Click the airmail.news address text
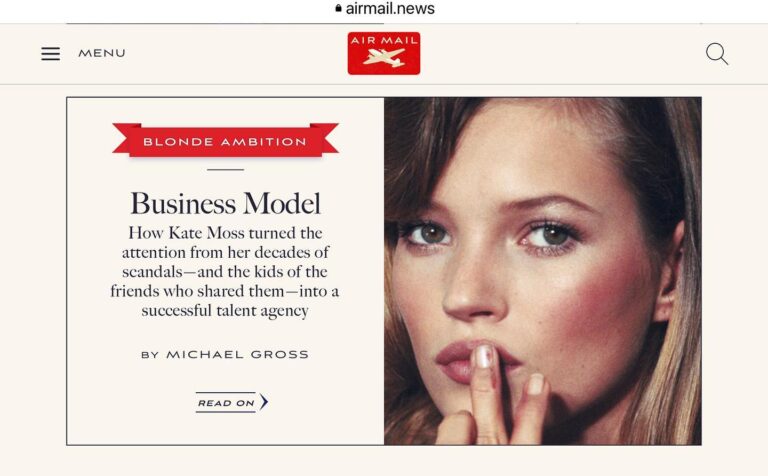 390,8
